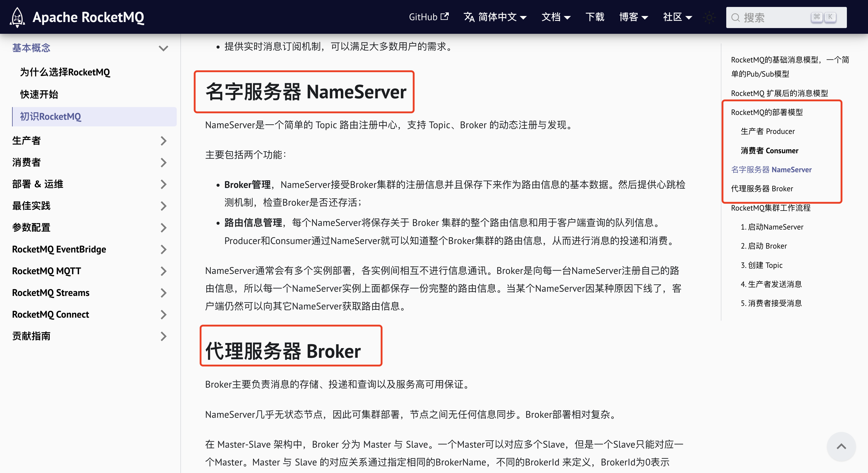
Task: Open 文档 dropdown menu
Action: coord(556,16)
